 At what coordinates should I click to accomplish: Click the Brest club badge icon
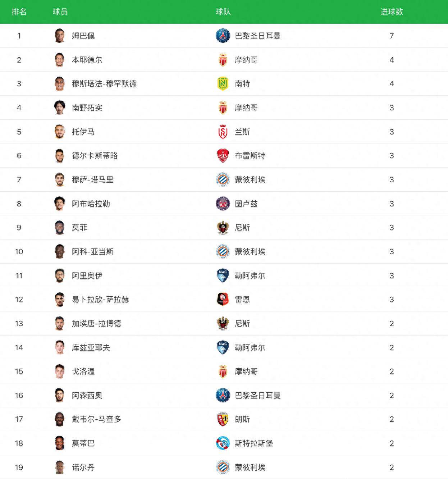click(223, 156)
